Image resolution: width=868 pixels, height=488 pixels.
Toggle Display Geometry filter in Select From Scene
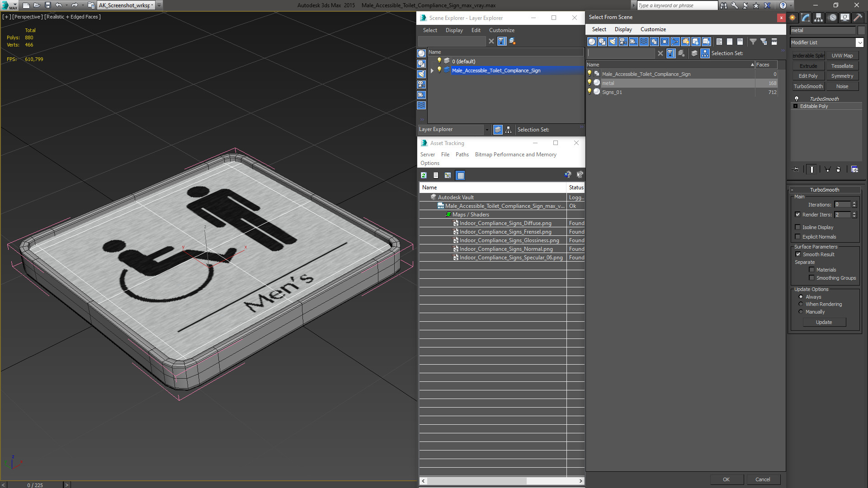click(592, 42)
